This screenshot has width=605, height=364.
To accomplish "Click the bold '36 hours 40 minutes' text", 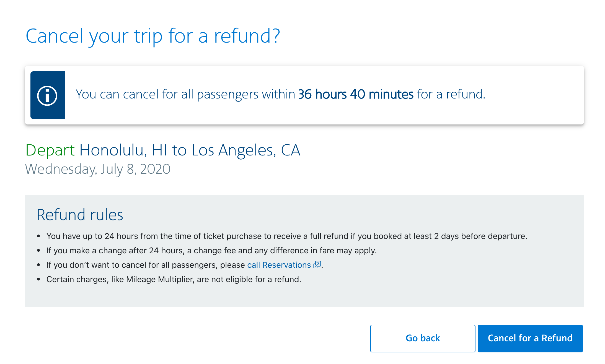I will (x=356, y=94).
